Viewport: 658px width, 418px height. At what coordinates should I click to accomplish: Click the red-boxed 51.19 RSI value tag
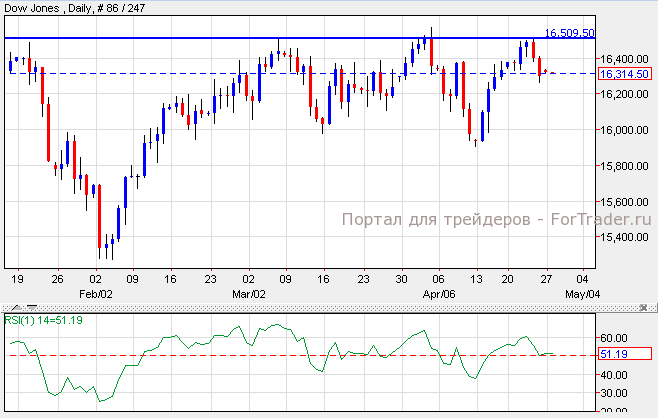[625, 354]
